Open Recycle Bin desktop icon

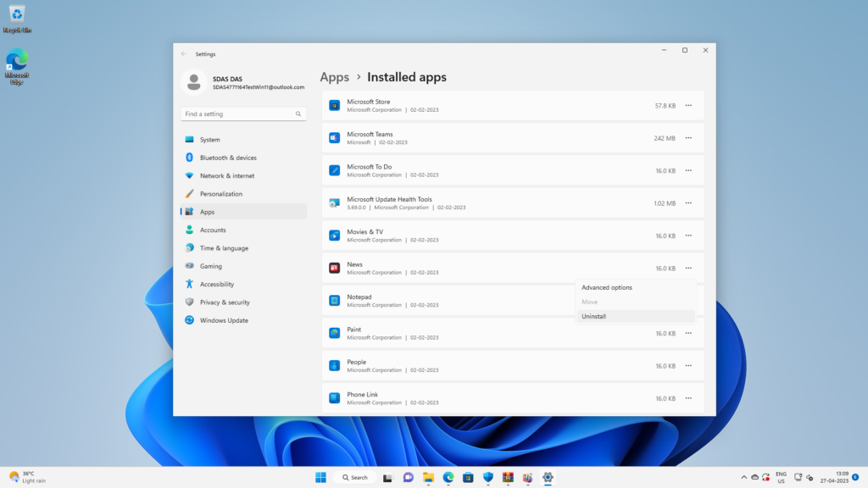tap(17, 19)
